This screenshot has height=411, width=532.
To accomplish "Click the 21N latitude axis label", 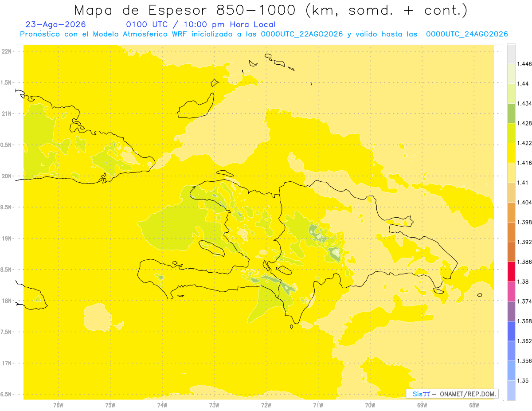I will pyautogui.click(x=7, y=114).
